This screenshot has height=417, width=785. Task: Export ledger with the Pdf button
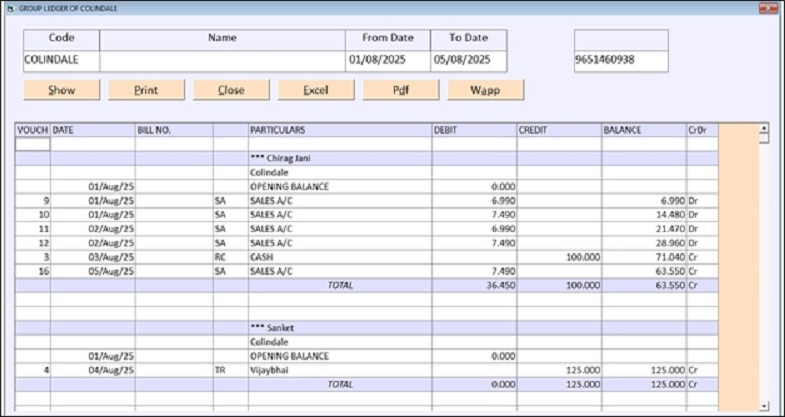[401, 90]
